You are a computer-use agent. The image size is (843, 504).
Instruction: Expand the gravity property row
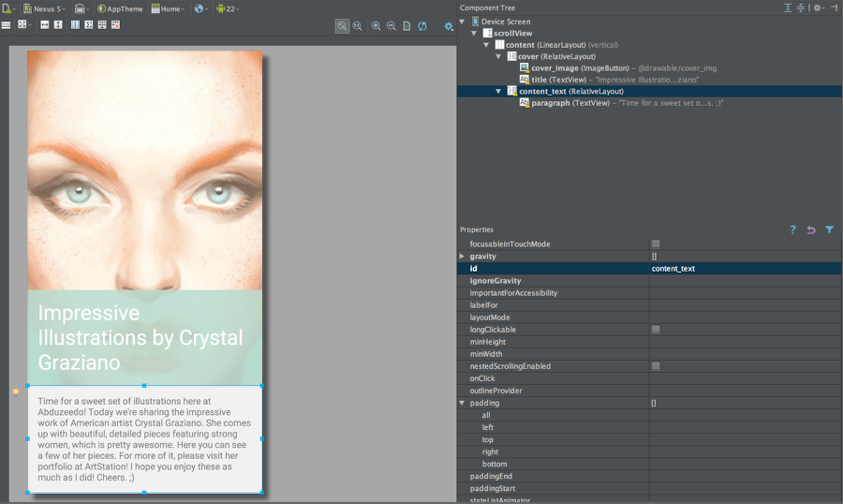tap(462, 257)
